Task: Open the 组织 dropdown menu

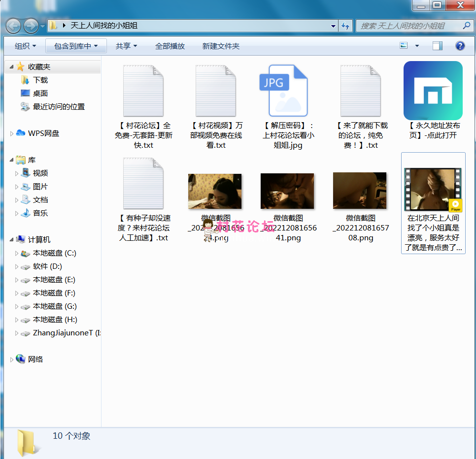Action: [25, 46]
